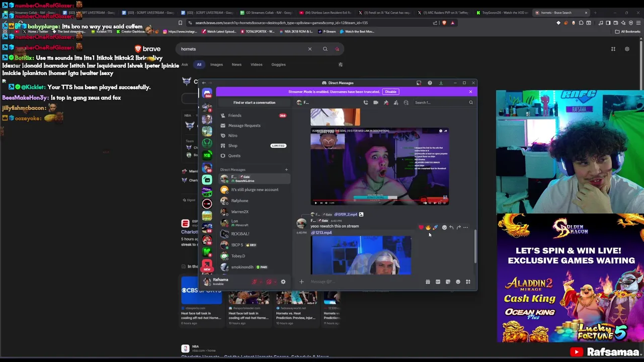The height and width of the screenshot is (362, 644).
Task: Click Discord download update arrow icon
Action: click(x=441, y=83)
